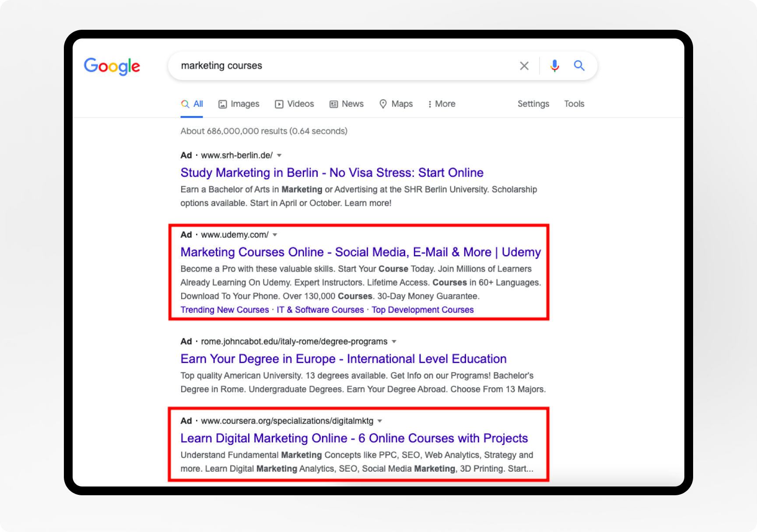Expand the arrow next to coursera.org URL
The height and width of the screenshot is (532, 757).
pyautogui.click(x=380, y=421)
